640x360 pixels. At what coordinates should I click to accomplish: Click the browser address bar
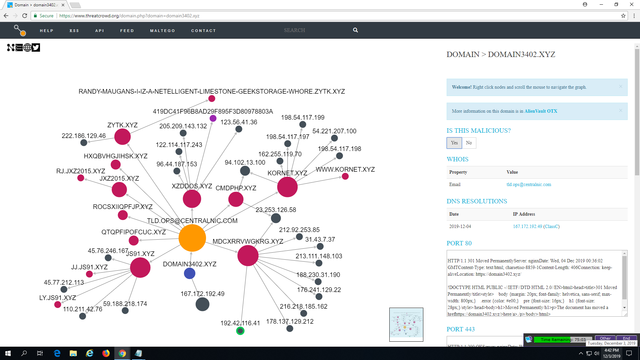coord(327,16)
